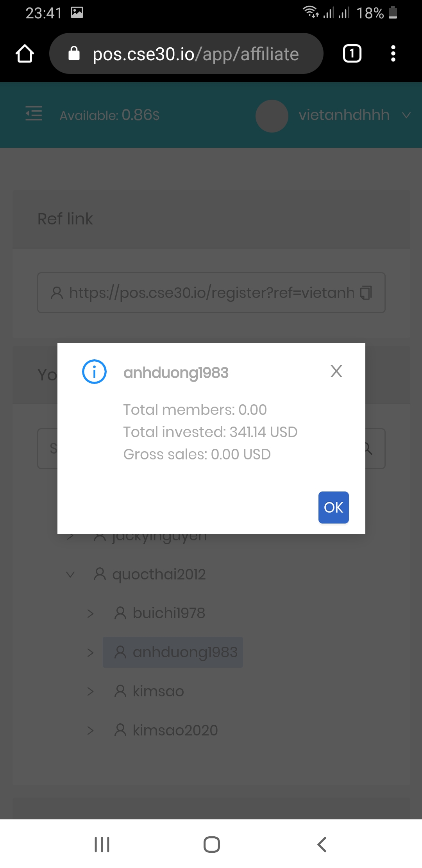Tap the info icon in dialog

click(x=94, y=371)
